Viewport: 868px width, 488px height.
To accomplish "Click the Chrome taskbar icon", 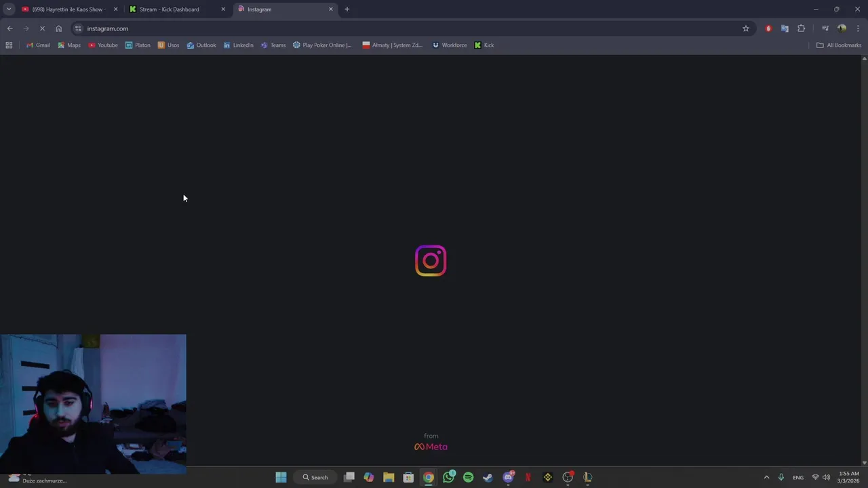I will tap(429, 477).
